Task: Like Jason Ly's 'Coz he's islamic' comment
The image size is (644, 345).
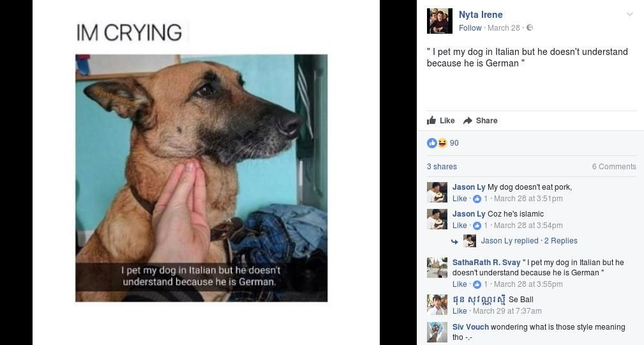Action: coord(460,226)
